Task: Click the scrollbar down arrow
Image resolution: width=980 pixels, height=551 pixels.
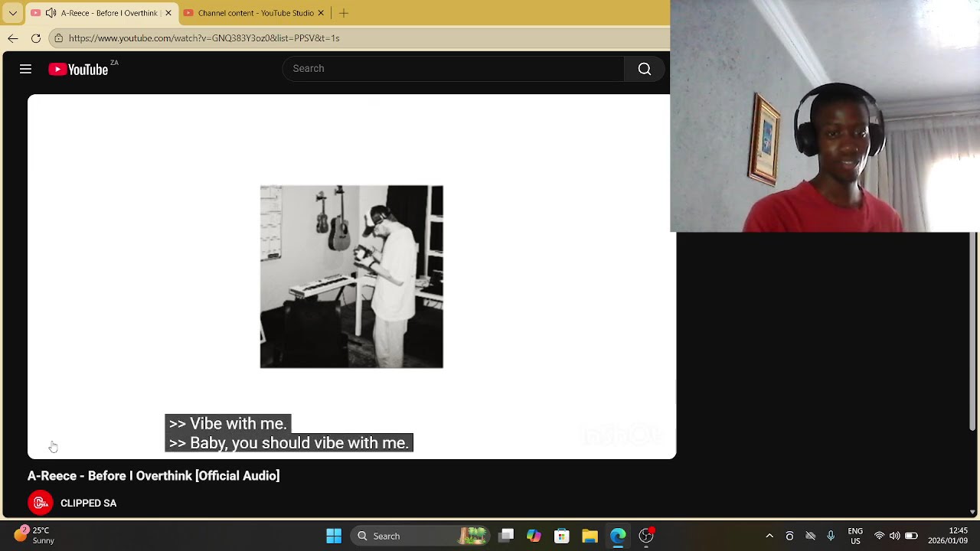Action: tap(973, 512)
